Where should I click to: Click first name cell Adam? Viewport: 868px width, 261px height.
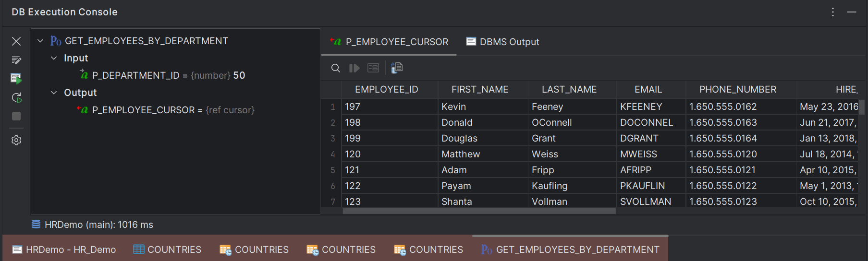coord(483,170)
